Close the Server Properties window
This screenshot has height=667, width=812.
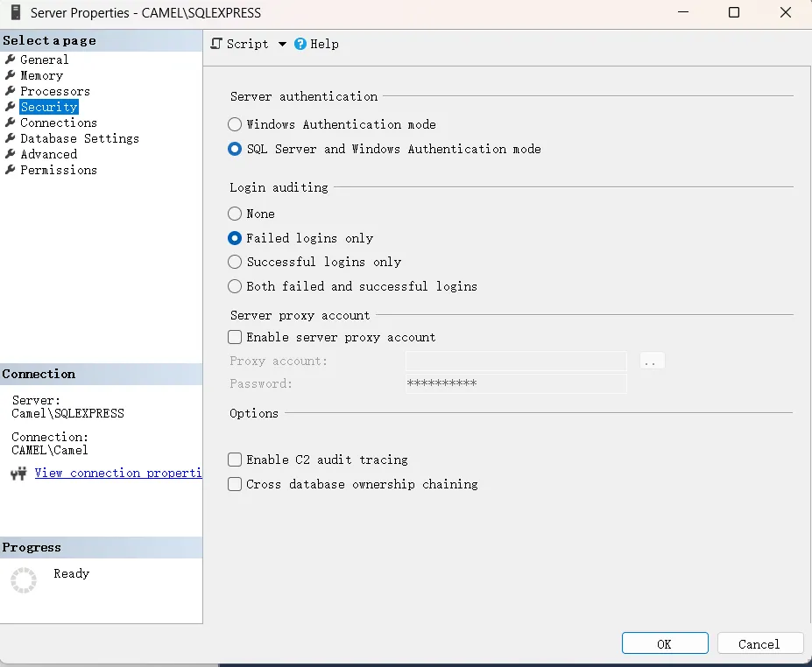[x=786, y=12]
